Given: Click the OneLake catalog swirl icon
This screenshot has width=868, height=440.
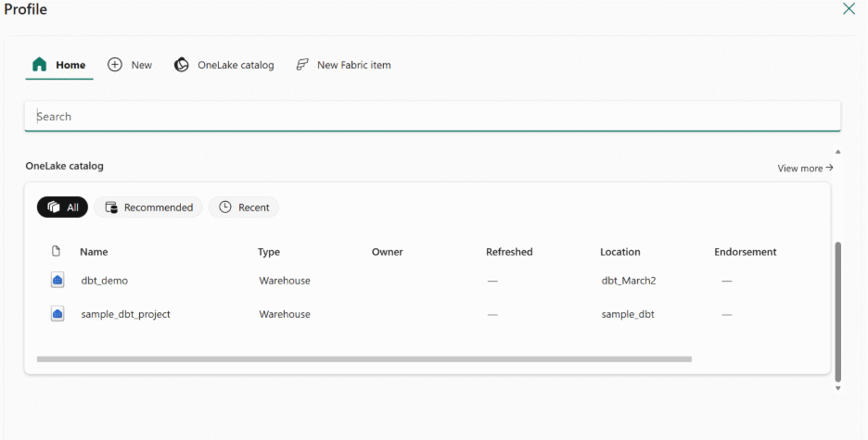Looking at the screenshot, I should click(182, 65).
